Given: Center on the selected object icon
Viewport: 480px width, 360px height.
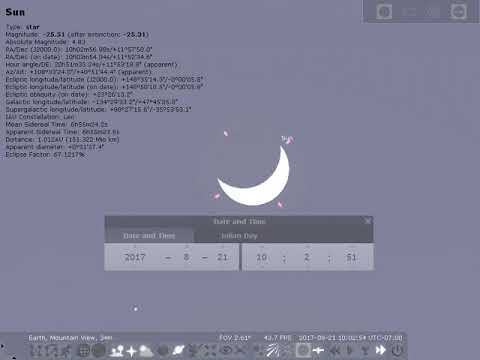Looking at the screenshot, I should (x=211, y=350).
